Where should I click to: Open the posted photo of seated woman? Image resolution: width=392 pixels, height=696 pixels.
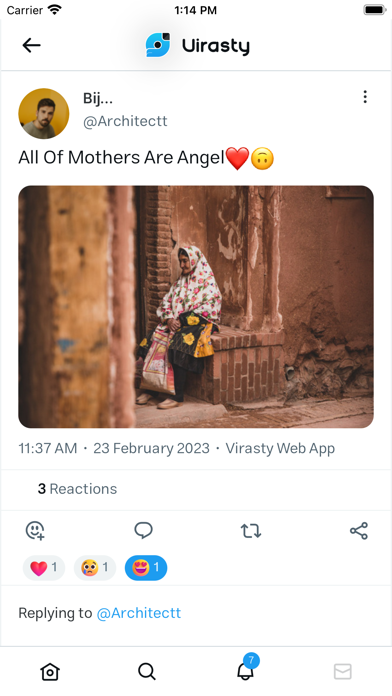click(196, 307)
